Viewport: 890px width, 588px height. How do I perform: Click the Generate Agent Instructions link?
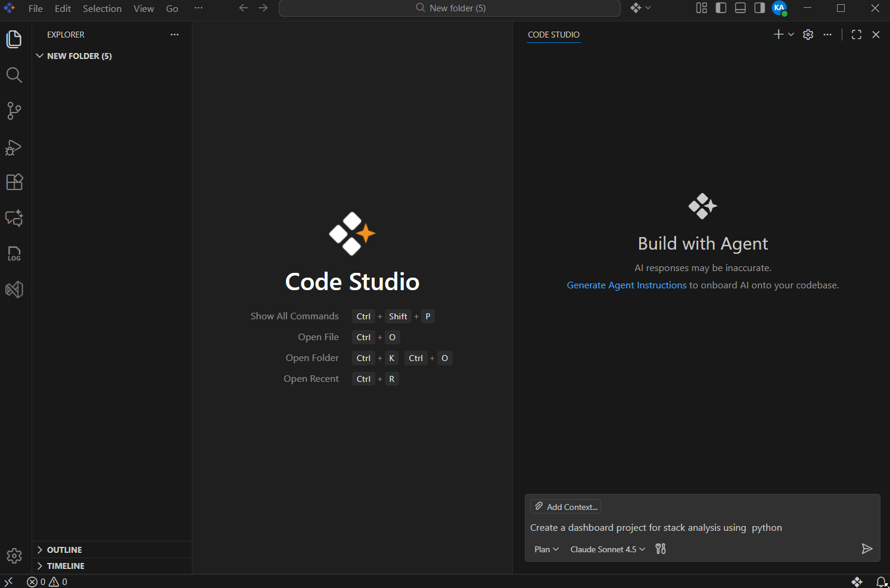626,285
